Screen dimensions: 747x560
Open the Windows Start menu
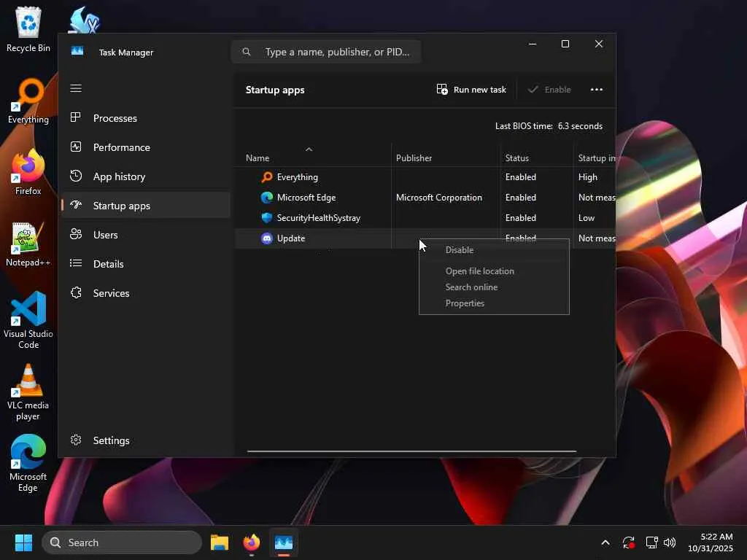[x=23, y=542]
